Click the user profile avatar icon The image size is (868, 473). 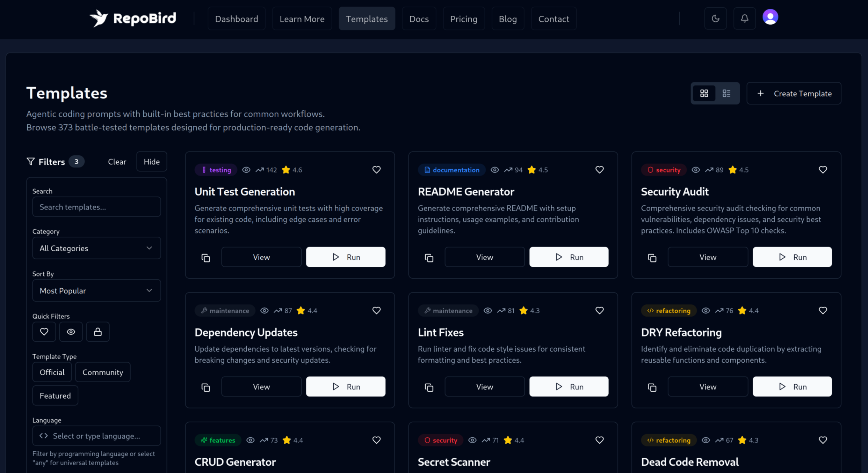tap(771, 16)
